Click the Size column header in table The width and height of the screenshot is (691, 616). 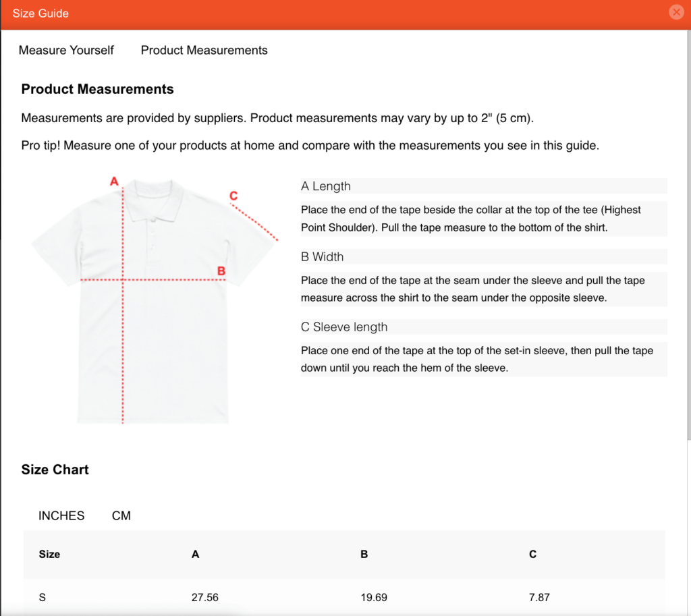(x=49, y=554)
